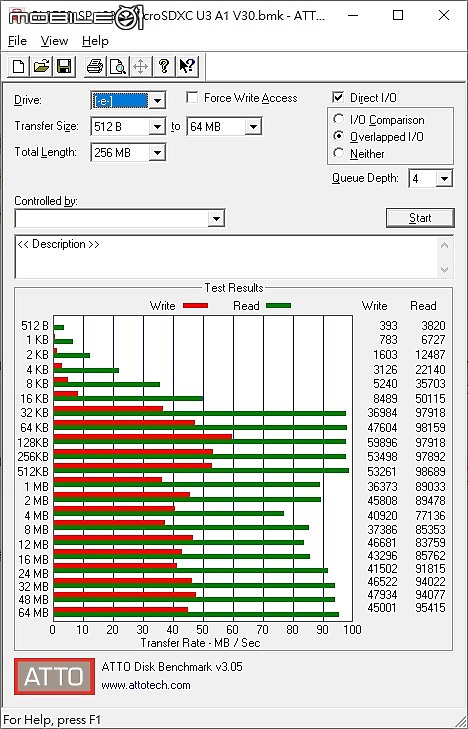Open the Controlled by dropdown
The width and height of the screenshot is (468, 729).
tap(216, 218)
